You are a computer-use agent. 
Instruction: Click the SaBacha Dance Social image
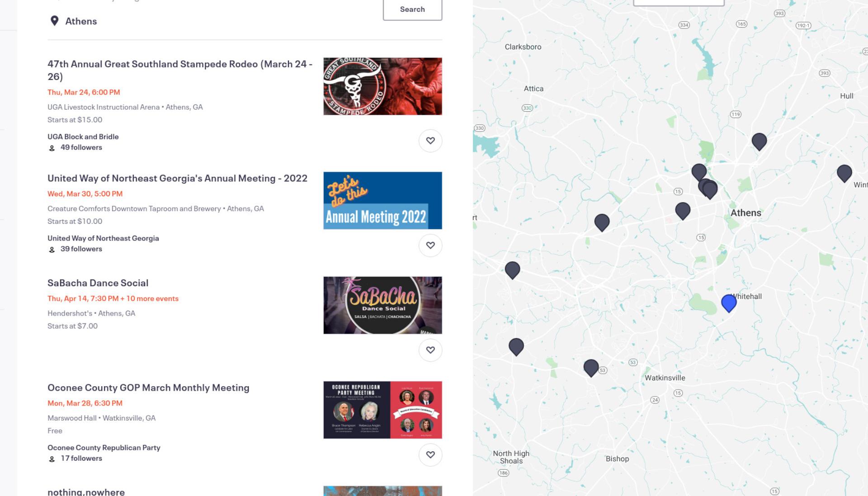(x=382, y=305)
